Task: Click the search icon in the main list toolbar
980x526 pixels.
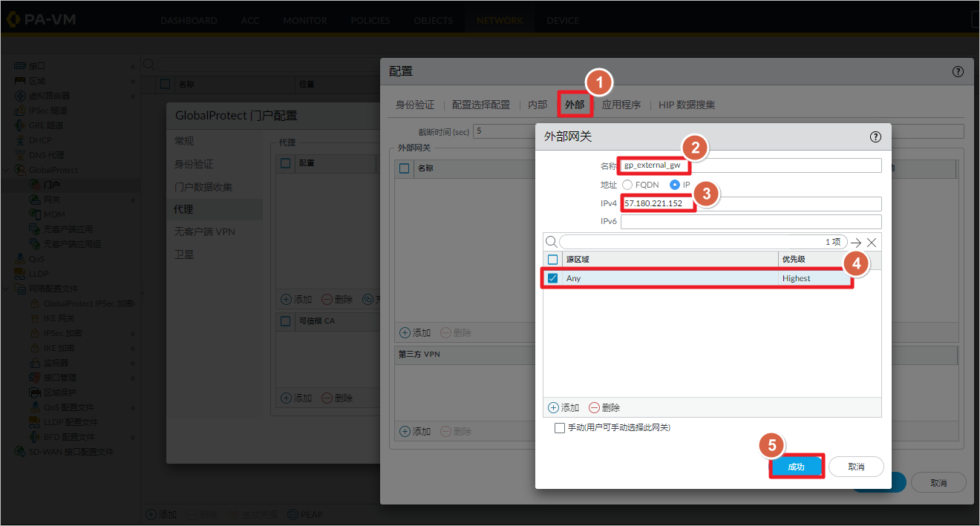Action: (x=148, y=65)
